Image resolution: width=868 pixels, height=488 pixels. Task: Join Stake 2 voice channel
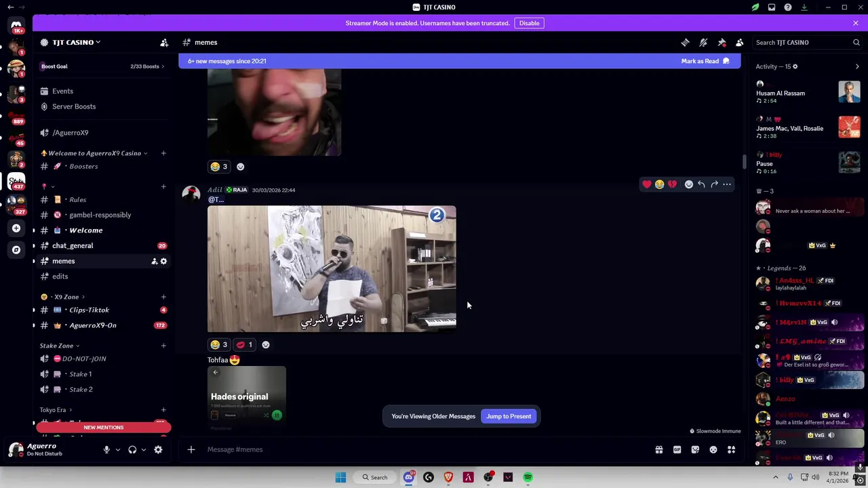102,390
